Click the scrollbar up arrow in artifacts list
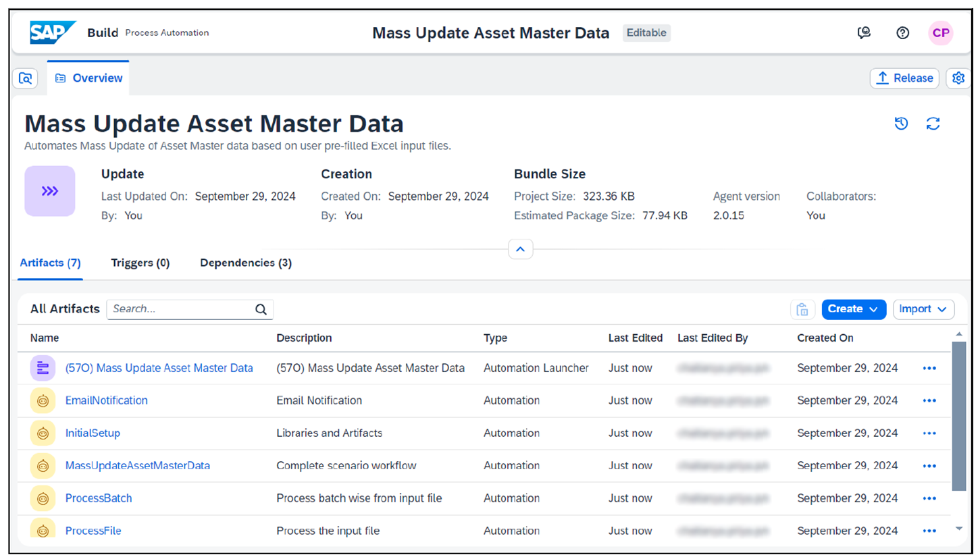 (958, 334)
